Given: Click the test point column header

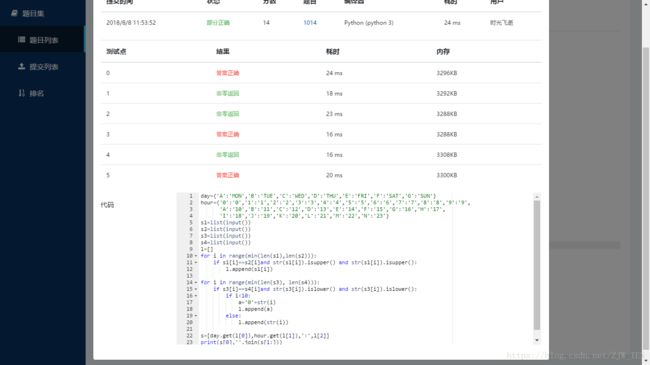Looking at the screenshot, I should coord(116,51).
